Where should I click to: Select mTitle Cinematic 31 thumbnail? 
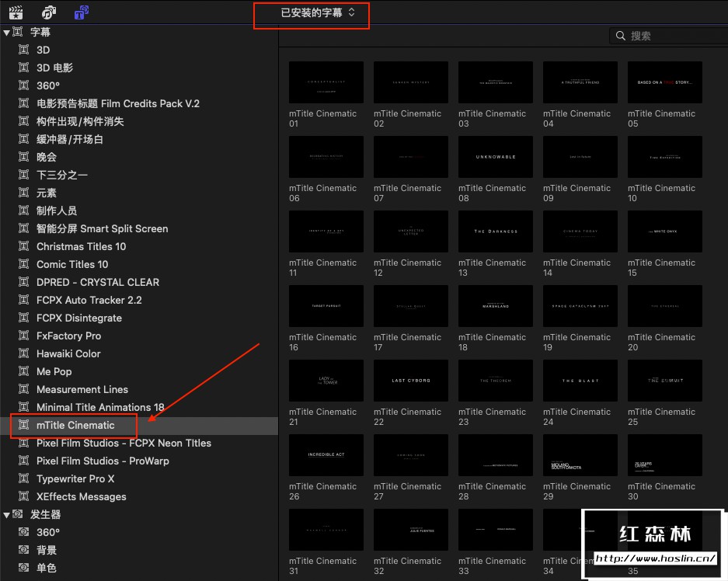[326, 530]
